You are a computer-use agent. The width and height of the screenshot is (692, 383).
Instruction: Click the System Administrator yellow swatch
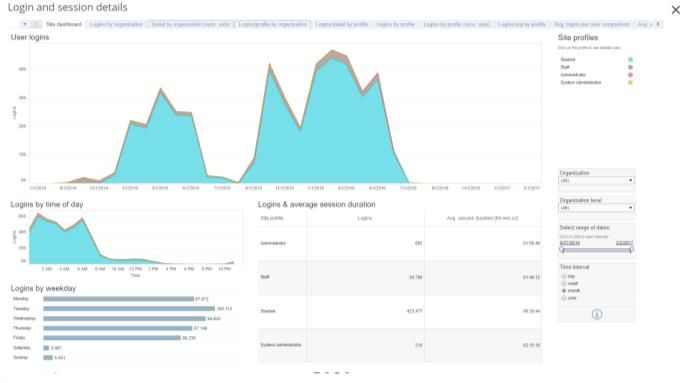click(x=630, y=83)
